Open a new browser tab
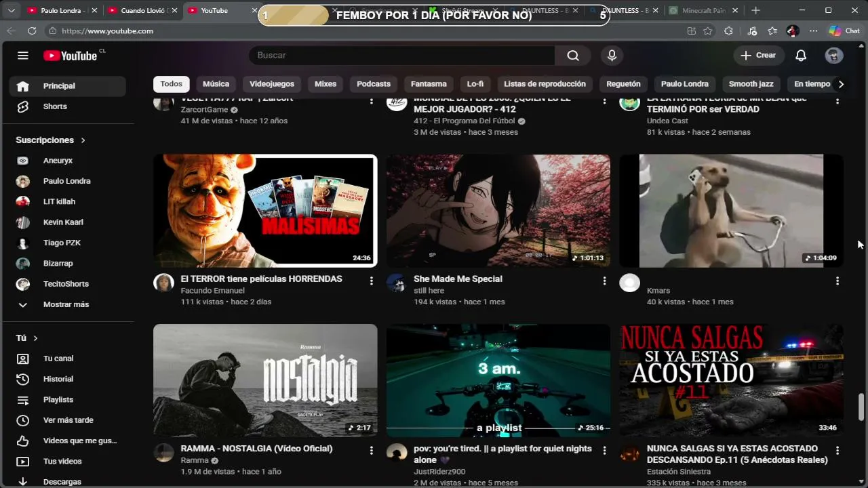Viewport: 868px width, 488px height. (x=755, y=10)
